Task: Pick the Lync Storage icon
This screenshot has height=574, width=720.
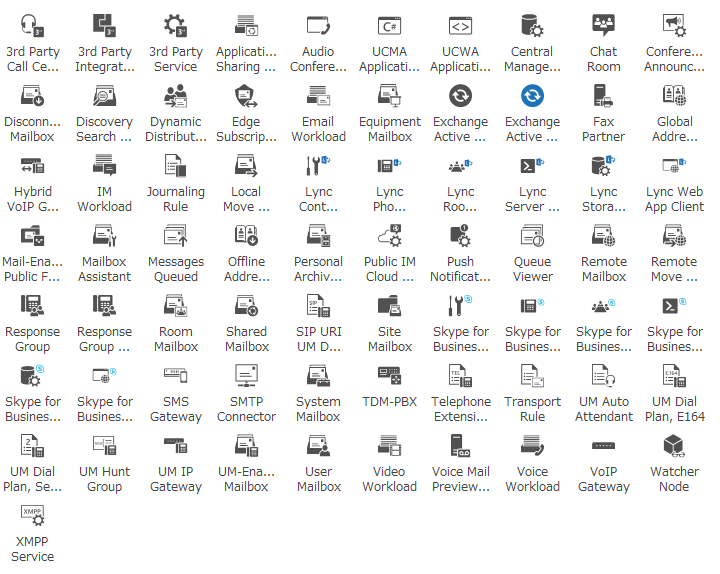Action: (603, 166)
